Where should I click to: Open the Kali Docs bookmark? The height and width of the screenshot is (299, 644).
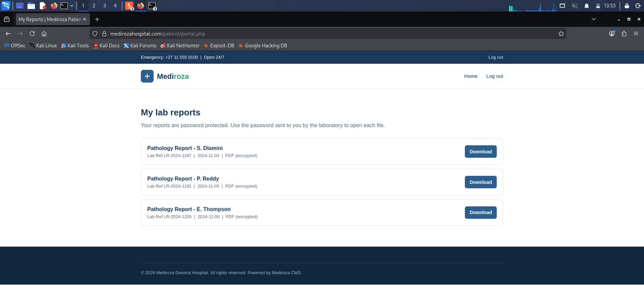106,46
